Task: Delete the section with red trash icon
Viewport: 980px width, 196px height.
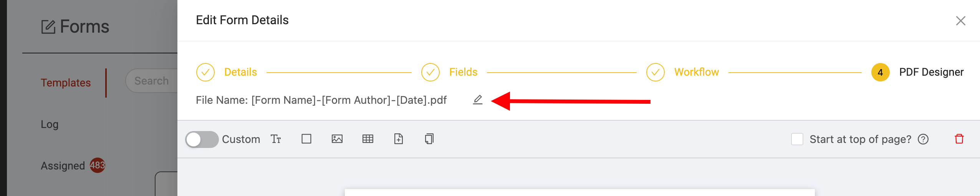Action: click(x=959, y=139)
